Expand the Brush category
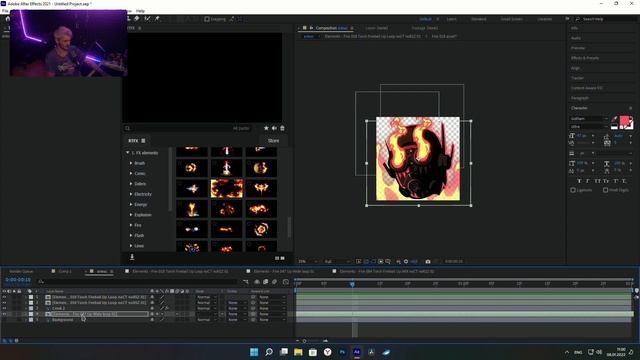 [x=131, y=163]
